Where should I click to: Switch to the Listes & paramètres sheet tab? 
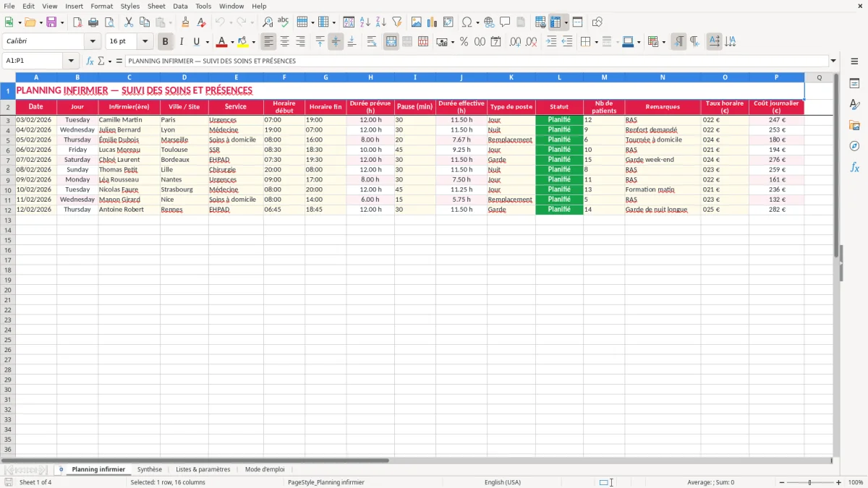coord(203,469)
